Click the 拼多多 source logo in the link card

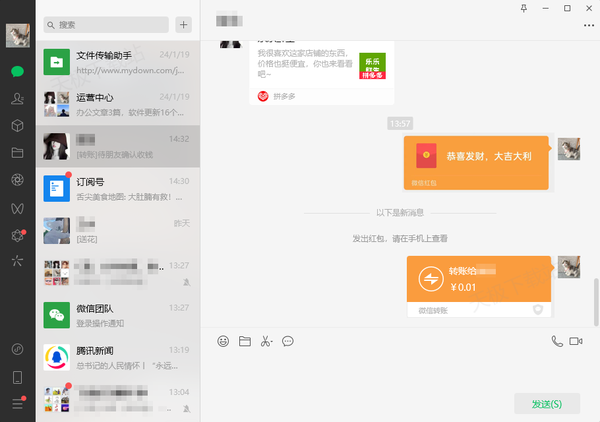click(x=263, y=96)
